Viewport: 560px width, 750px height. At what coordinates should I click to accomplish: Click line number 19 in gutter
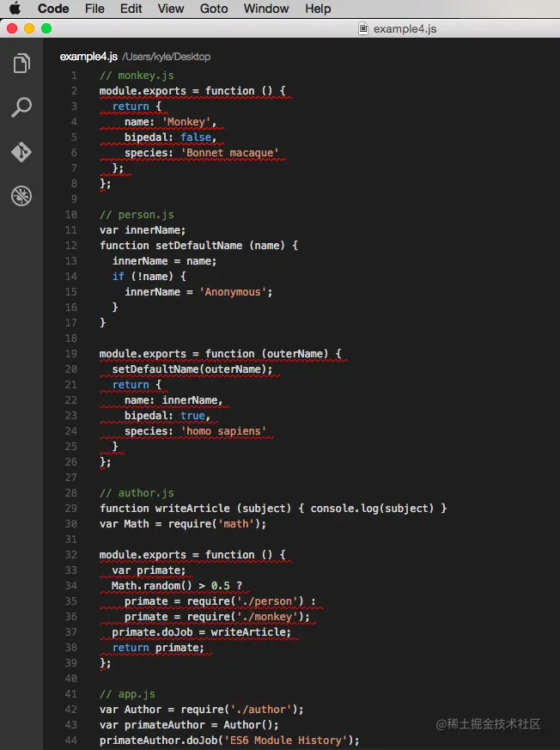click(x=70, y=354)
